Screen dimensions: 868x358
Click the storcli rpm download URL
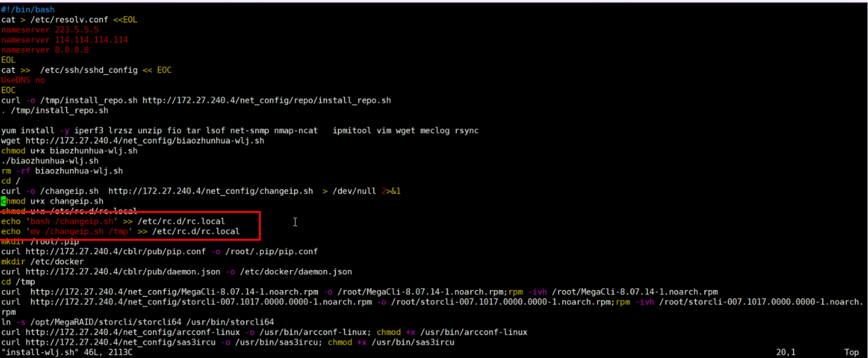point(201,302)
